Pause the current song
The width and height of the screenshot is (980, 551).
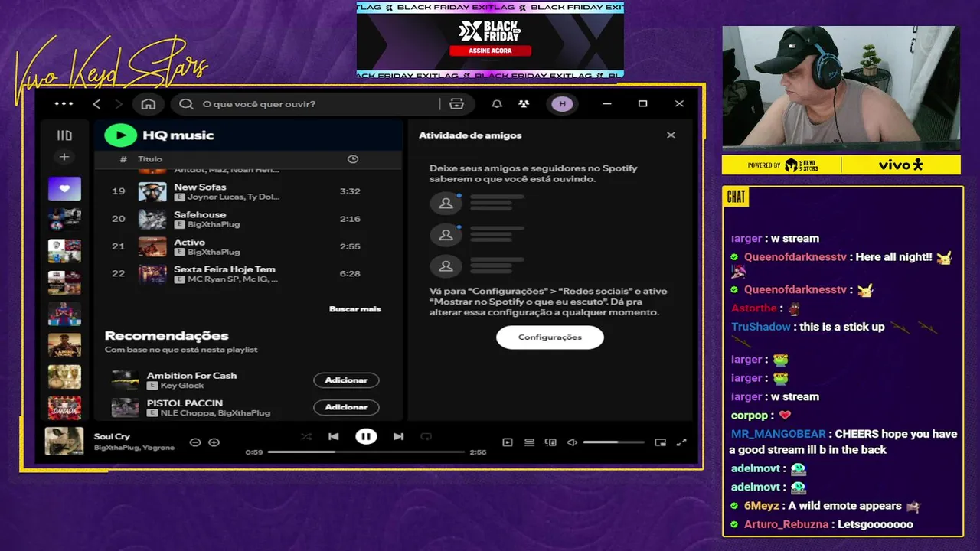pos(366,437)
